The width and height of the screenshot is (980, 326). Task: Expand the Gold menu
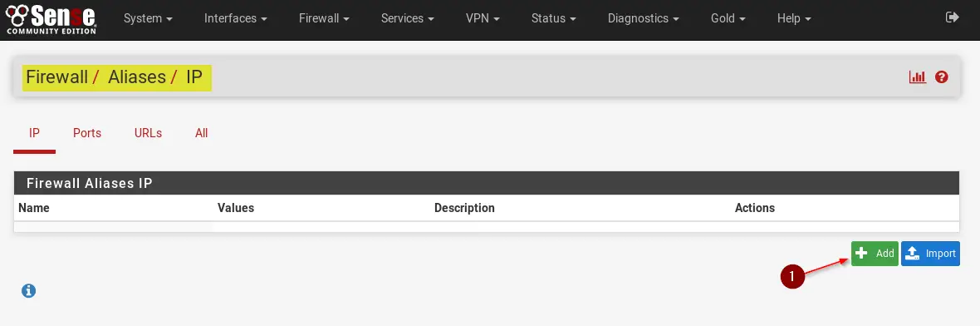point(728,19)
